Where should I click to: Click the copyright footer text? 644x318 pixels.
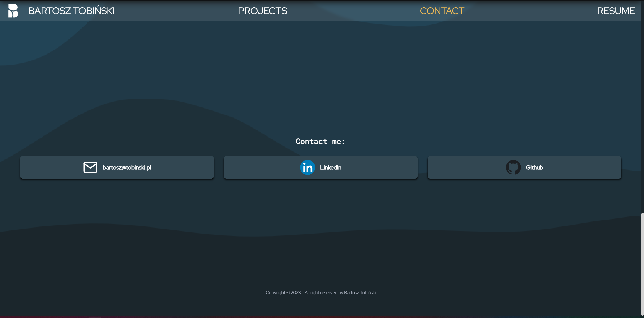(320, 293)
